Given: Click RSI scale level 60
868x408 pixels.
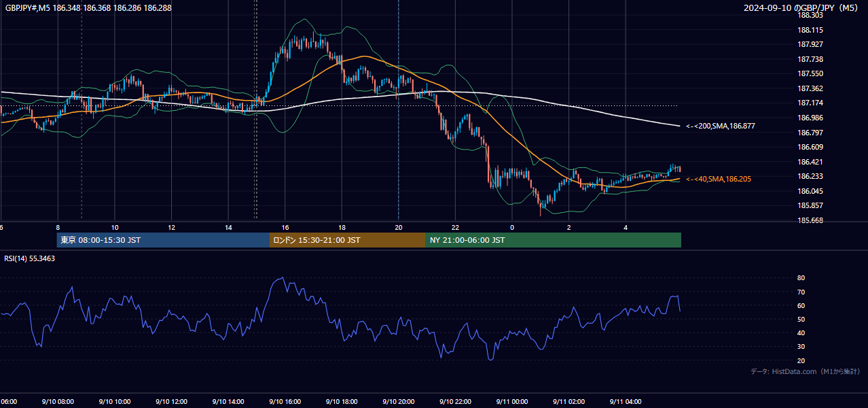Looking at the screenshot, I should pos(801,305).
